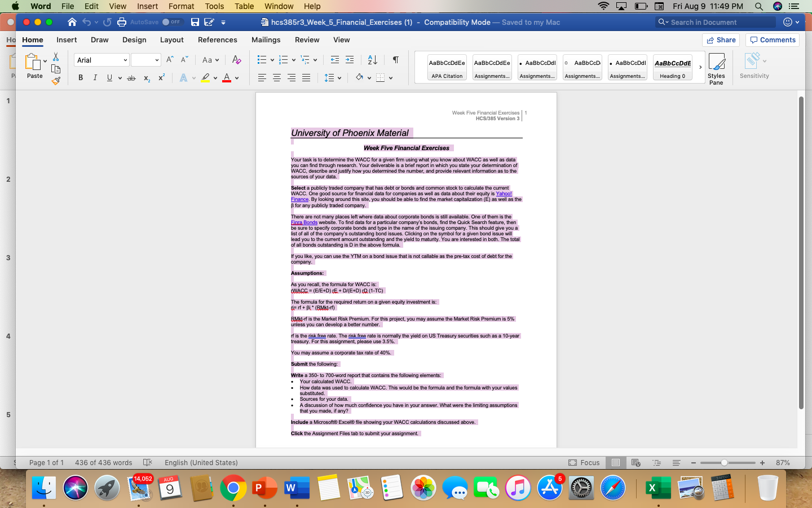812x508 pixels.
Task: Toggle bold formatting
Action: 81,78
